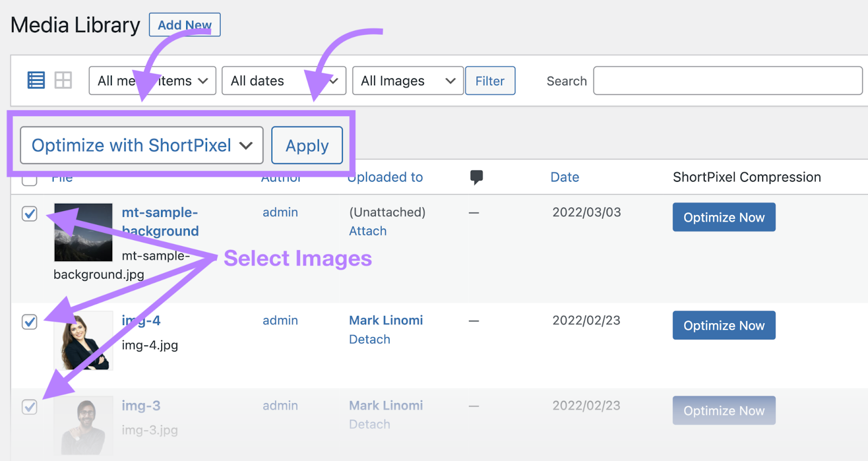
Task: Toggle the img-4 row checkbox
Action: pyautogui.click(x=30, y=321)
